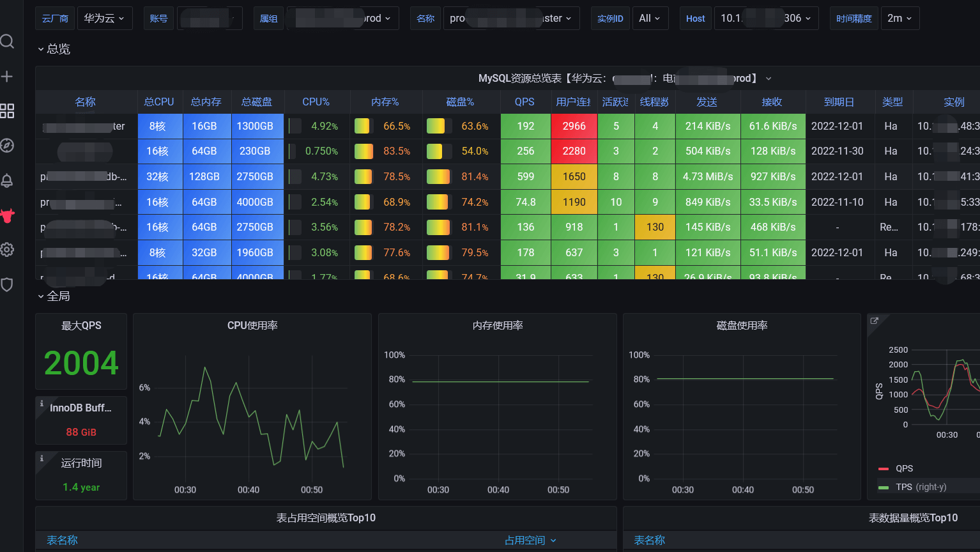Screen dimensions: 980x552
Task: Sort by 占用空间 column in Top10 table
Action: (530, 540)
